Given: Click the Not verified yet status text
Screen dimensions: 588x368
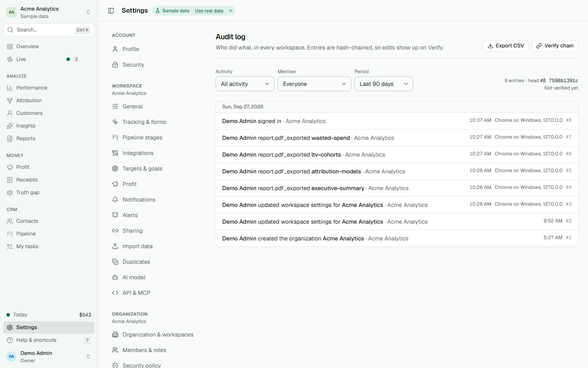Looking at the screenshot, I should [561, 88].
